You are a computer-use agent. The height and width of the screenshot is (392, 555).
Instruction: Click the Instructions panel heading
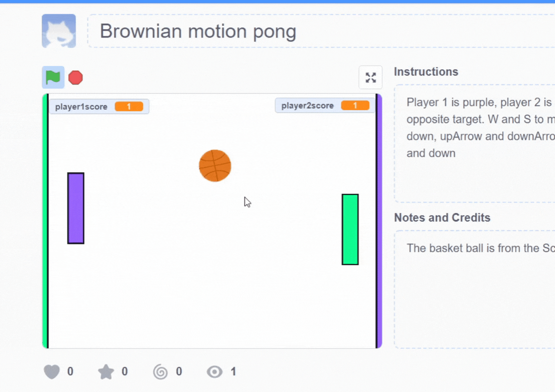(426, 72)
